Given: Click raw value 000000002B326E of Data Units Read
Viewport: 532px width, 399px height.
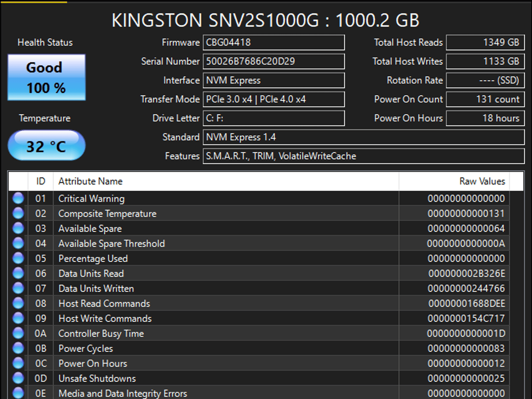Looking at the screenshot, I should click(467, 274).
